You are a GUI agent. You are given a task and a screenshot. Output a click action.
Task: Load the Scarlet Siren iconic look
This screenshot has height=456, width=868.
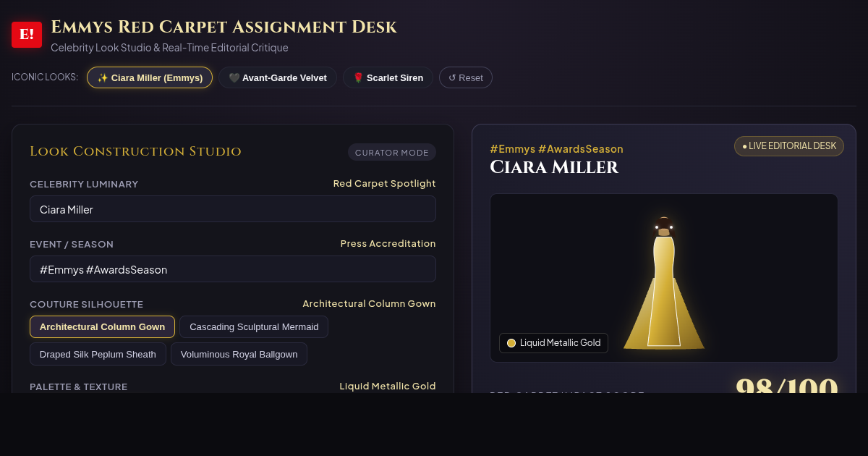pos(388,77)
